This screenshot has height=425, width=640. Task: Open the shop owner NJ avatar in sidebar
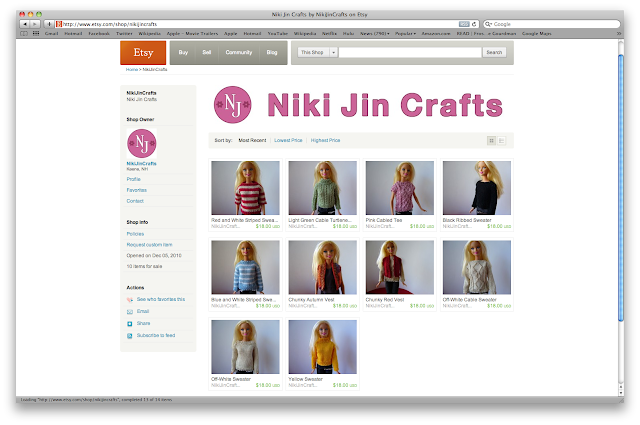[142, 143]
